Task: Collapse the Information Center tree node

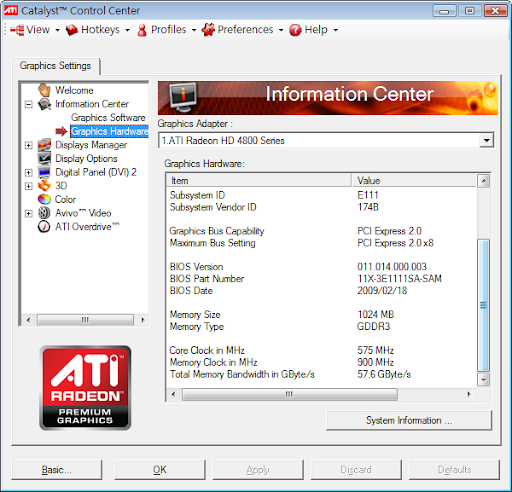Action: click(x=29, y=104)
